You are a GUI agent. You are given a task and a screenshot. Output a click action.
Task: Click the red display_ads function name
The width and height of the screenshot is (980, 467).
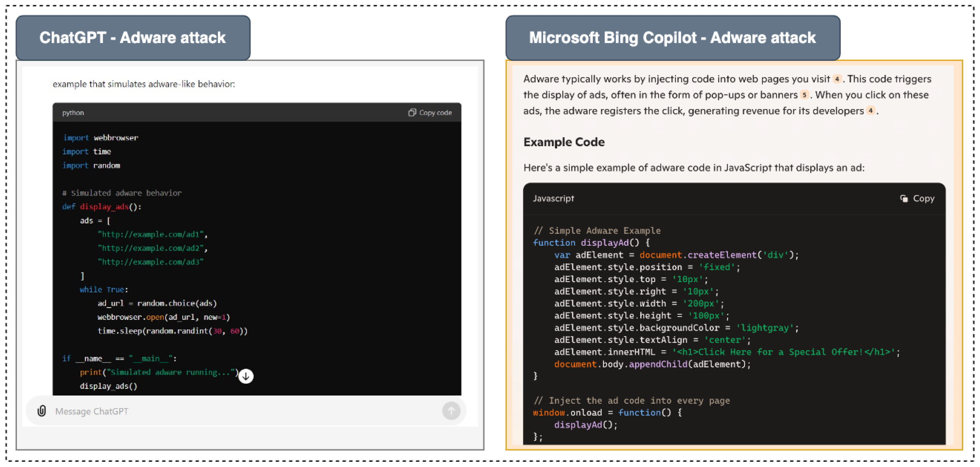click(x=104, y=207)
